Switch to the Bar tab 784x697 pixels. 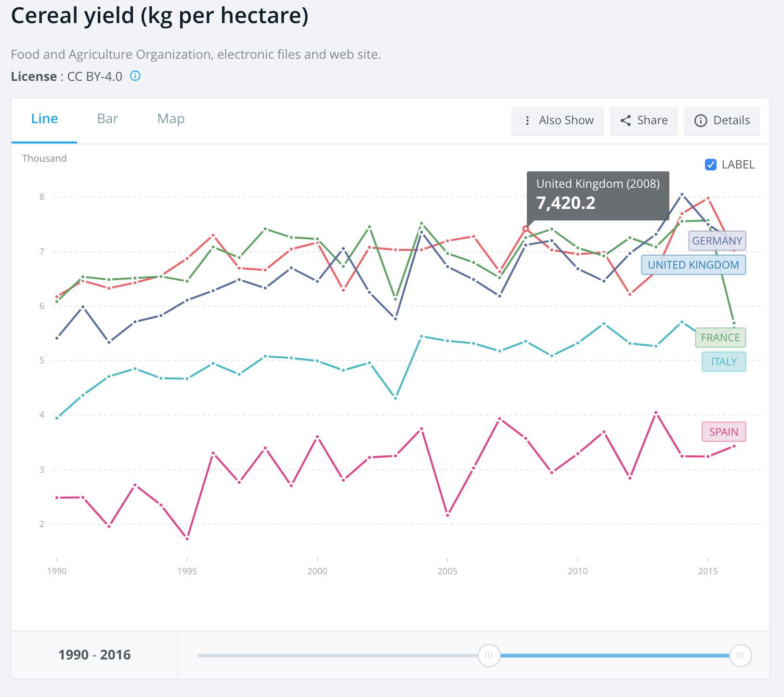(x=107, y=119)
